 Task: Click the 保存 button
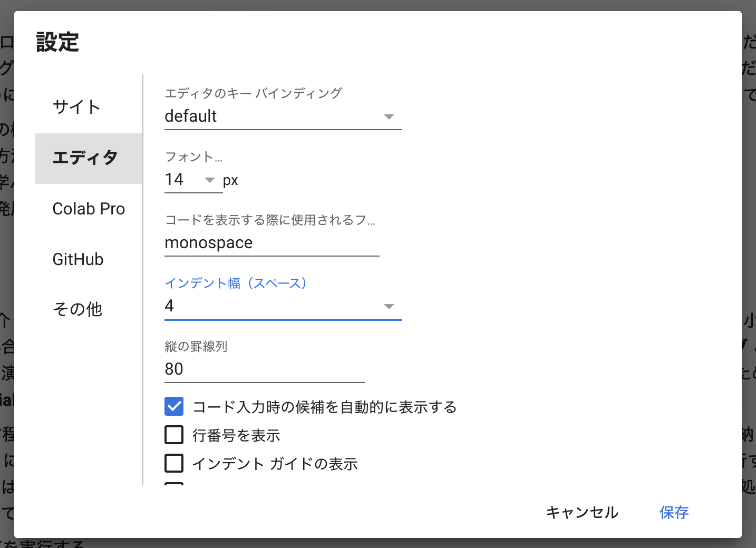[x=674, y=512]
